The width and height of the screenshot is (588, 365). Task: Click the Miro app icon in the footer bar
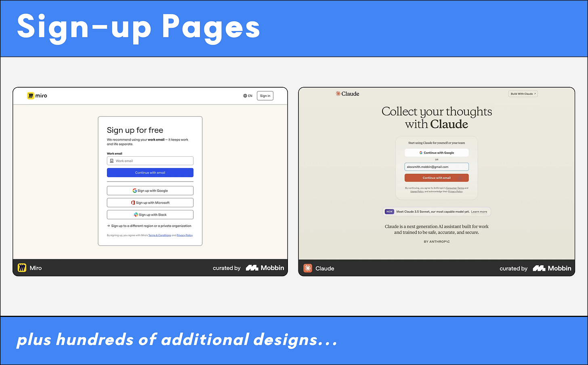click(22, 268)
